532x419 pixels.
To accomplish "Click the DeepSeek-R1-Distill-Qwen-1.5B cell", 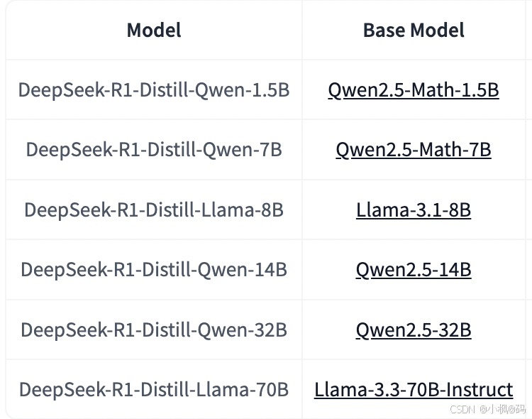I will click(154, 90).
